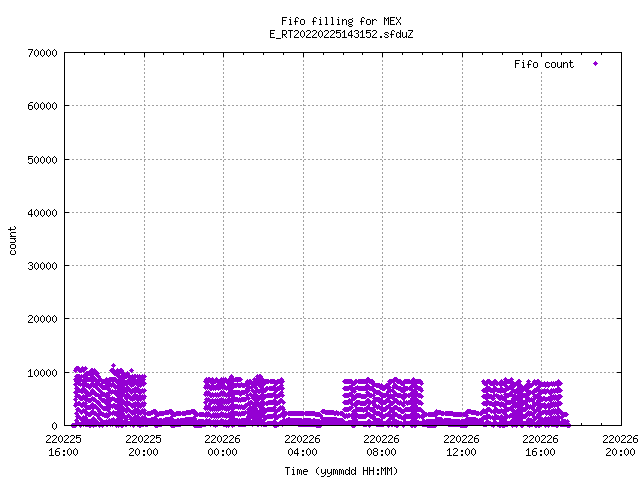This screenshot has width=640, height=480.
Task: Click the y-axis value 0
Action: click(x=54, y=426)
